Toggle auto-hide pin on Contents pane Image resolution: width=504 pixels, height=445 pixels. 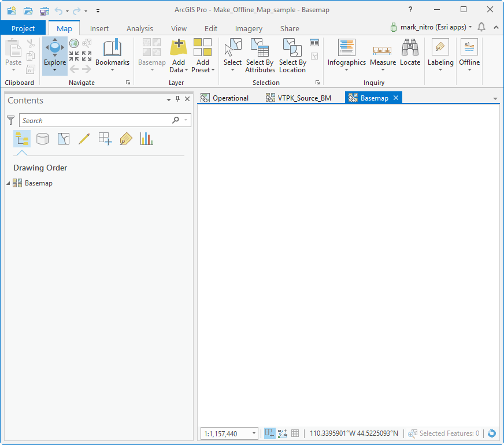coord(178,99)
